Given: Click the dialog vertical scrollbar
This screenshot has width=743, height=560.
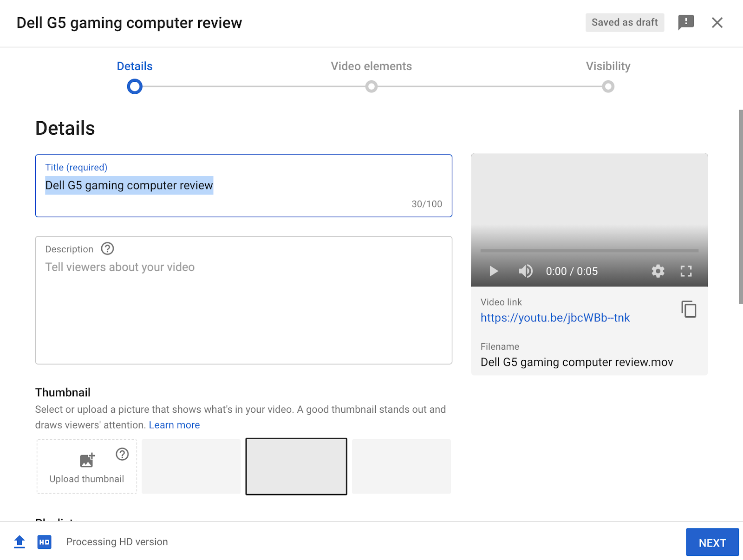Looking at the screenshot, I should tap(741, 207).
